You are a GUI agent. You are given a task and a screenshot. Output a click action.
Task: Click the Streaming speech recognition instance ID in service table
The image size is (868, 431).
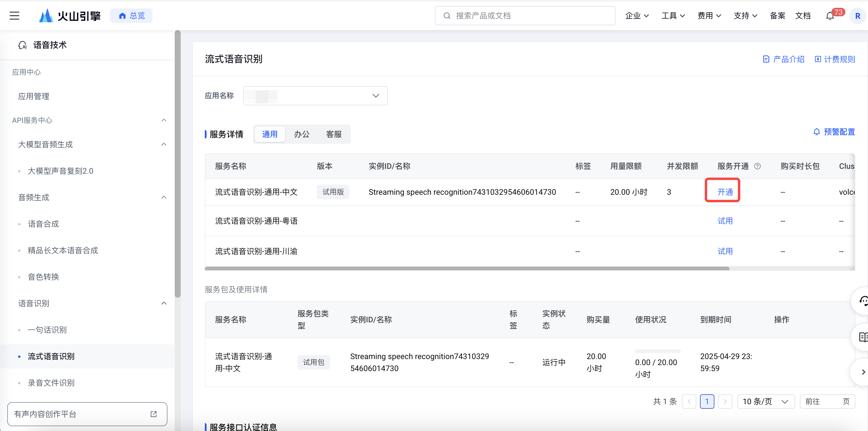(462, 192)
